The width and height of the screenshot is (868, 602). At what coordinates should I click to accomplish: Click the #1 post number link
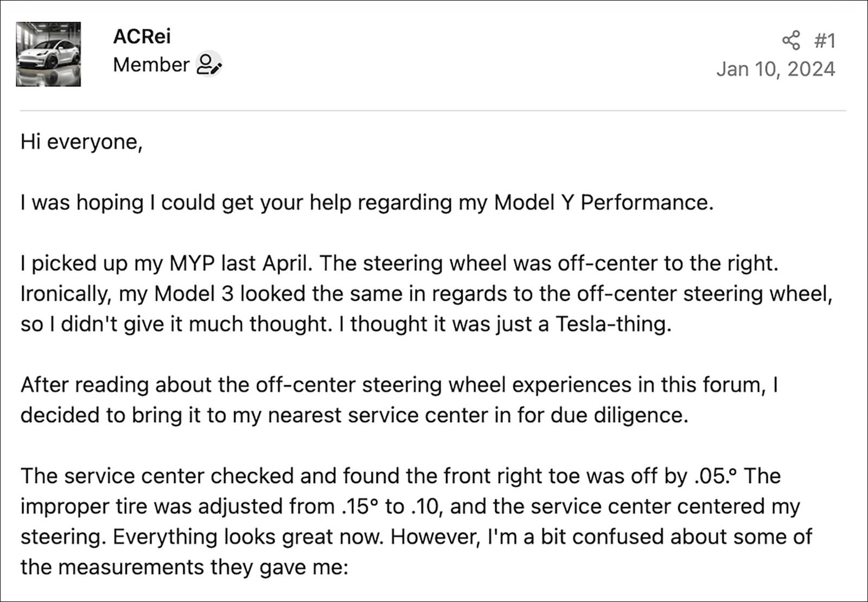click(825, 41)
